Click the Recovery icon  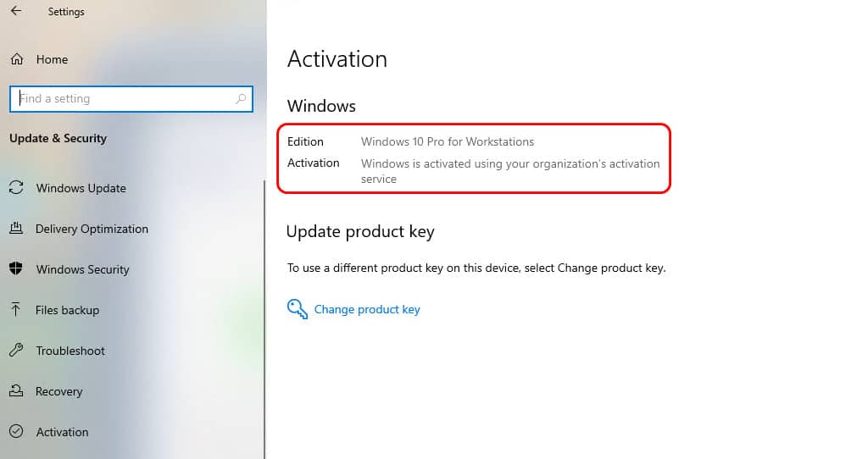16,391
